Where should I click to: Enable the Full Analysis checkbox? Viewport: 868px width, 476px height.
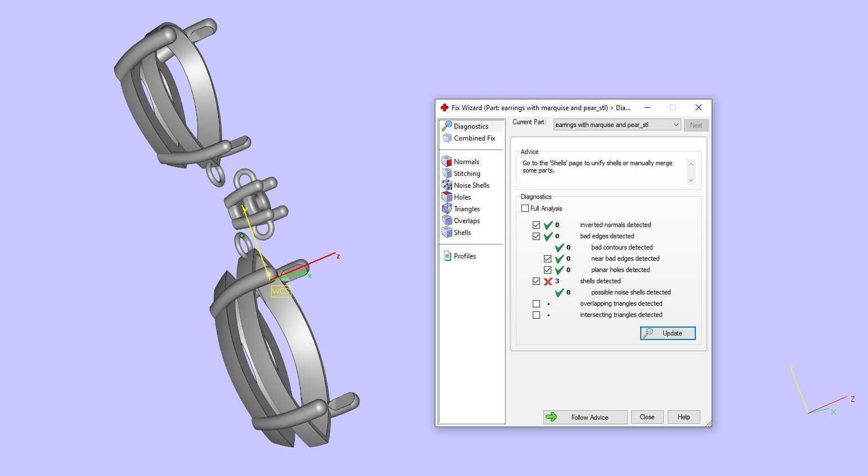click(525, 208)
